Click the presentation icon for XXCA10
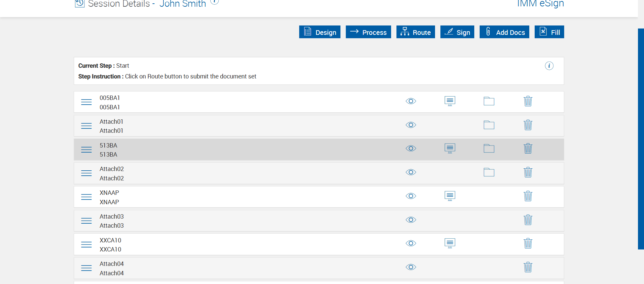This screenshot has width=644, height=284. click(x=450, y=243)
